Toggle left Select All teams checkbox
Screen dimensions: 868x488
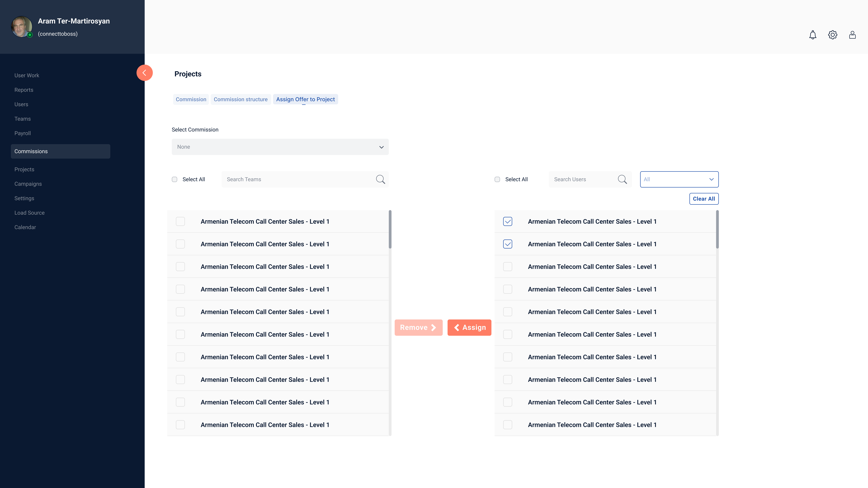pos(175,179)
